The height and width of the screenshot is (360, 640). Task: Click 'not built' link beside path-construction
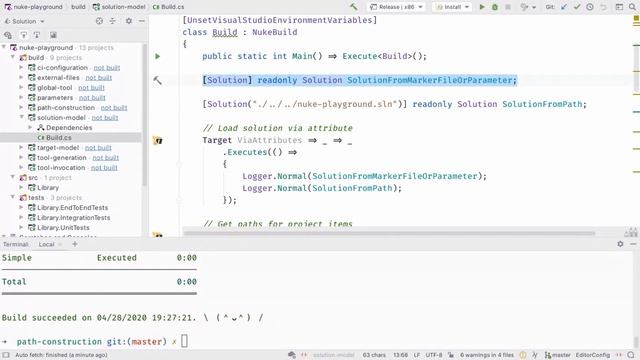(114, 107)
